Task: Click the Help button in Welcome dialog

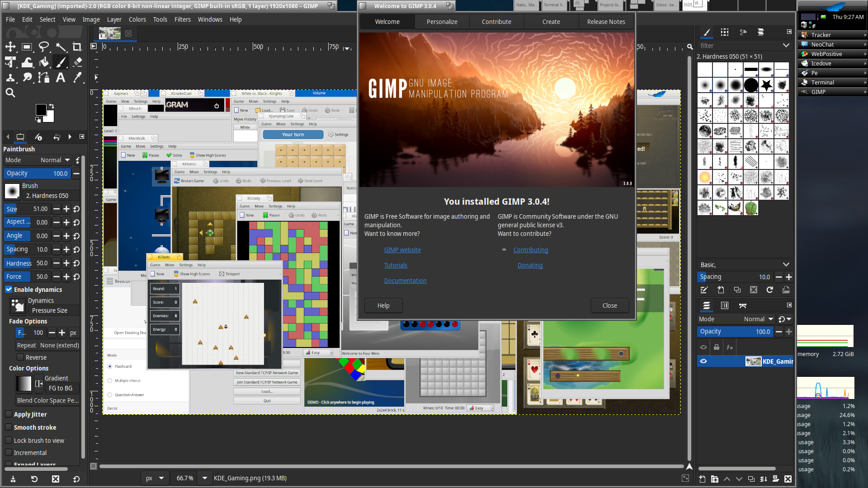Action: tap(383, 305)
